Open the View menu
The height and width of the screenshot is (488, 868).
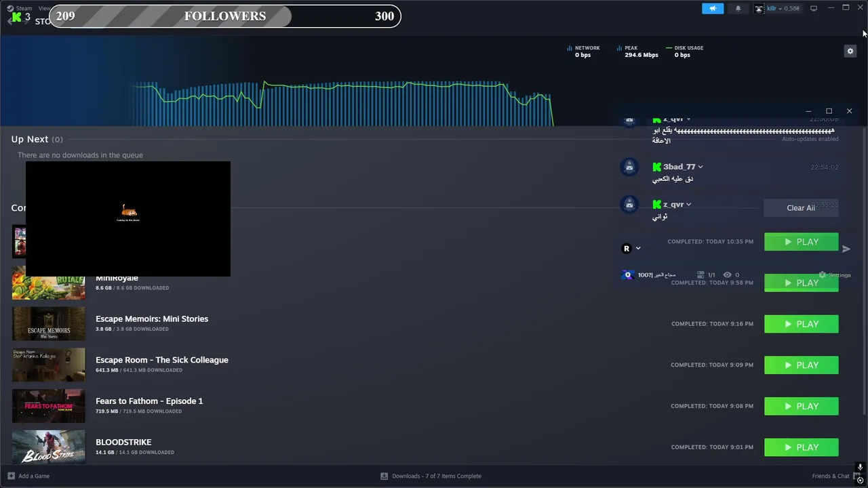(44, 8)
